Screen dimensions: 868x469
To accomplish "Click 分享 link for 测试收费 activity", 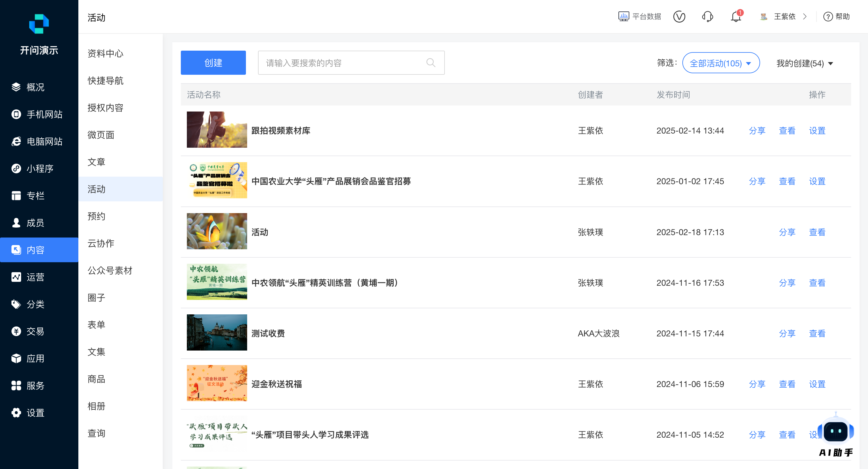I will tap(787, 334).
